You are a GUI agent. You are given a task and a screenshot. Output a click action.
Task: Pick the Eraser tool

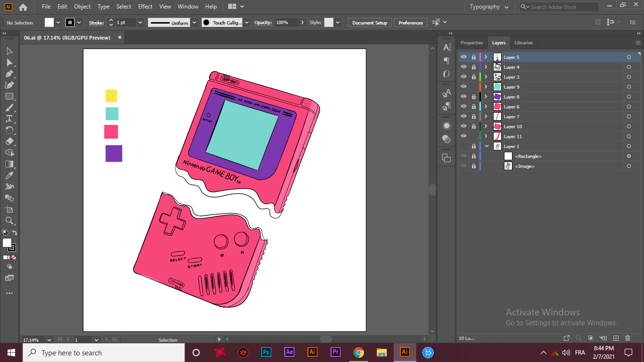pyautogui.click(x=9, y=141)
